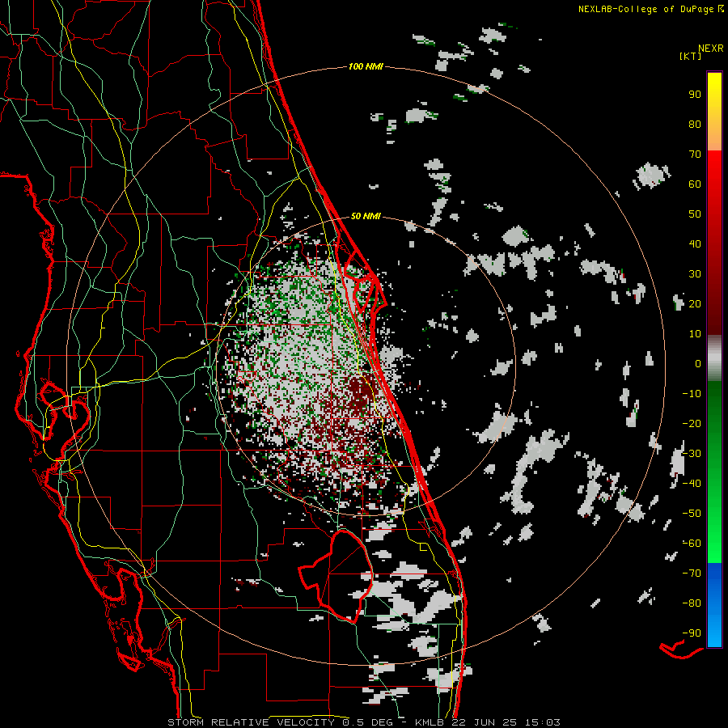The width and height of the screenshot is (728, 728).
Task: Click the 22 JUN 25 date in caption
Action: click(x=485, y=722)
